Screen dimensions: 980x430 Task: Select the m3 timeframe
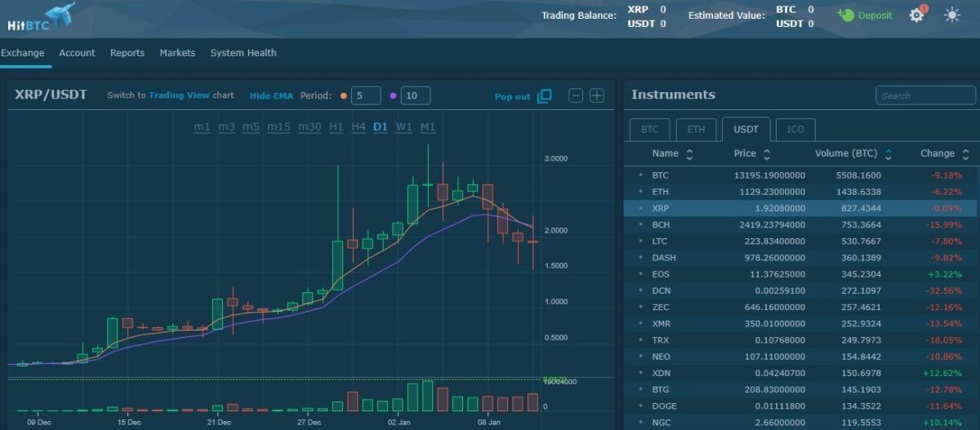point(226,126)
